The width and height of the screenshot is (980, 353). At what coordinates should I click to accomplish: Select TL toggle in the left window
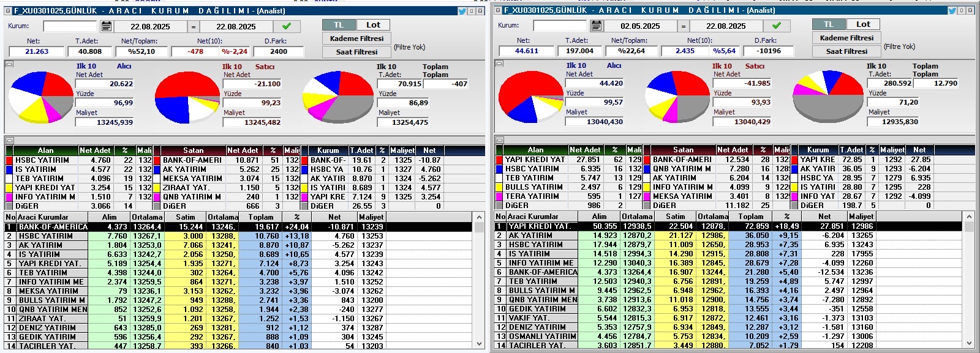tap(339, 25)
